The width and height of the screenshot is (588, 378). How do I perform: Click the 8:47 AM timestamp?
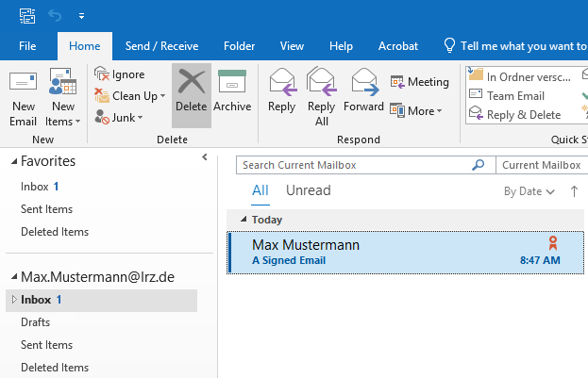[540, 260]
